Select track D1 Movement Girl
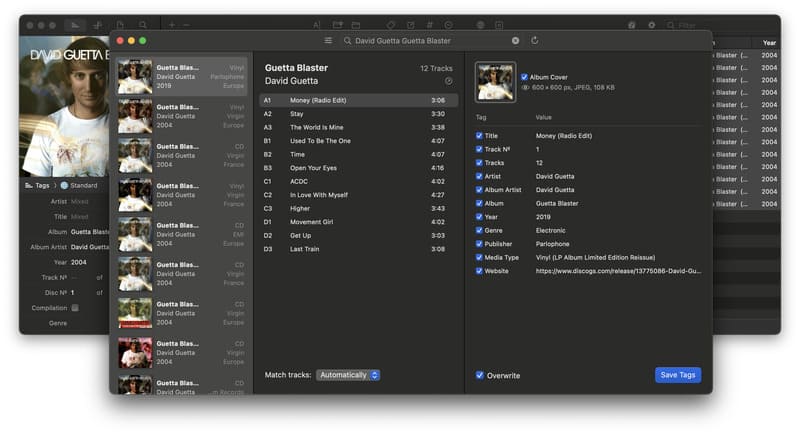This screenshot has height=436, width=800. click(x=359, y=222)
